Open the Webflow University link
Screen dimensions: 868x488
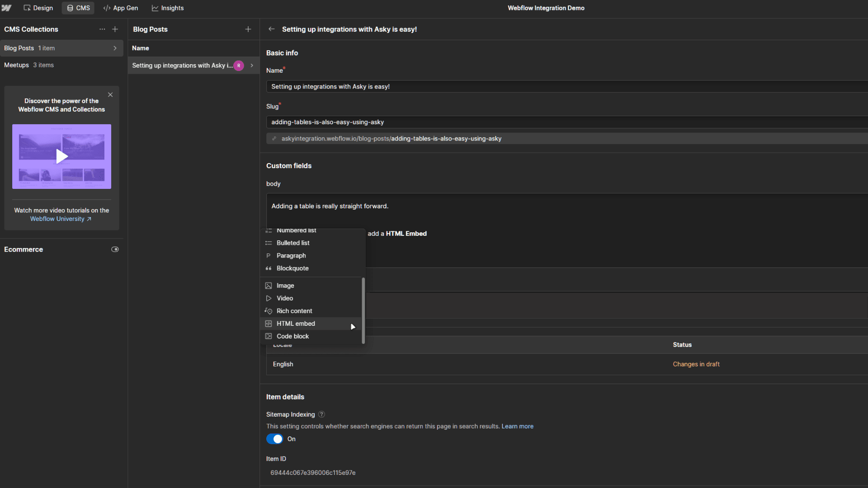pyautogui.click(x=61, y=219)
